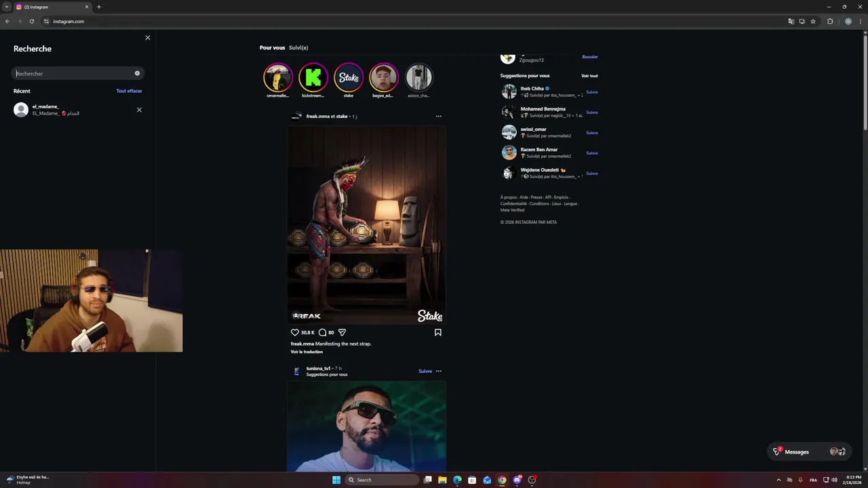Open omarmalle... story
The width and height of the screenshot is (868, 488).
[x=278, y=77]
